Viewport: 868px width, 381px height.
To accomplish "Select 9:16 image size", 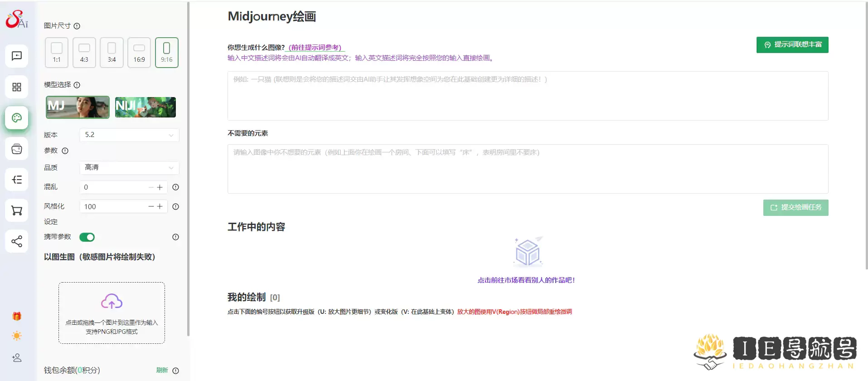I will click(167, 53).
